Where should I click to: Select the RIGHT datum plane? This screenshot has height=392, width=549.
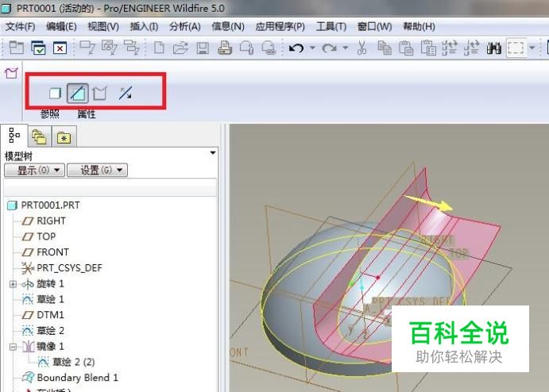point(51,221)
